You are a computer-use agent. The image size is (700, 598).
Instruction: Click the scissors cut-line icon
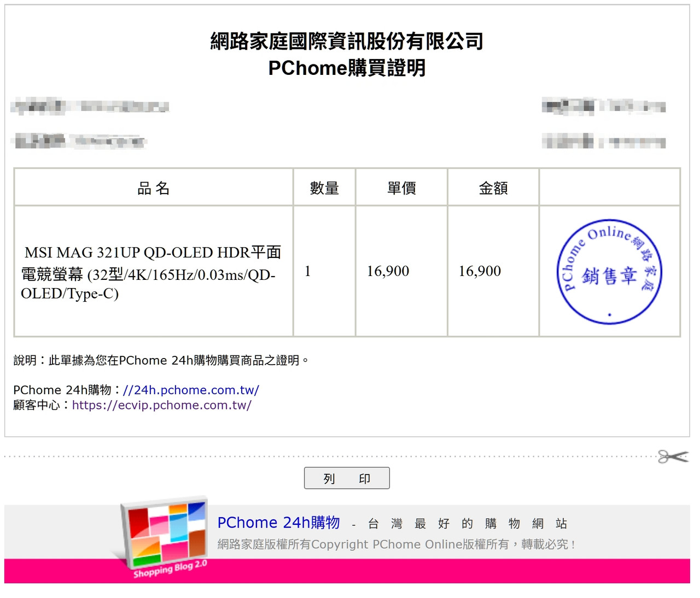pyautogui.click(x=673, y=456)
